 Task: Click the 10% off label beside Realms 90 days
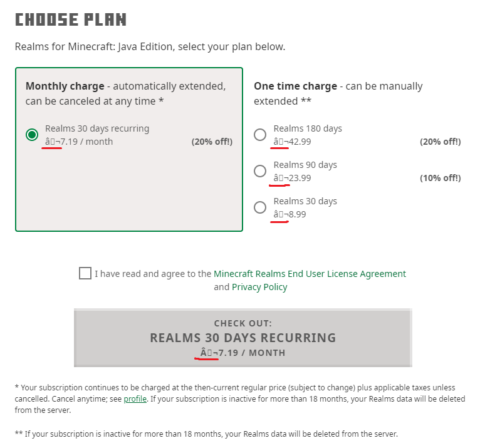click(440, 178)
